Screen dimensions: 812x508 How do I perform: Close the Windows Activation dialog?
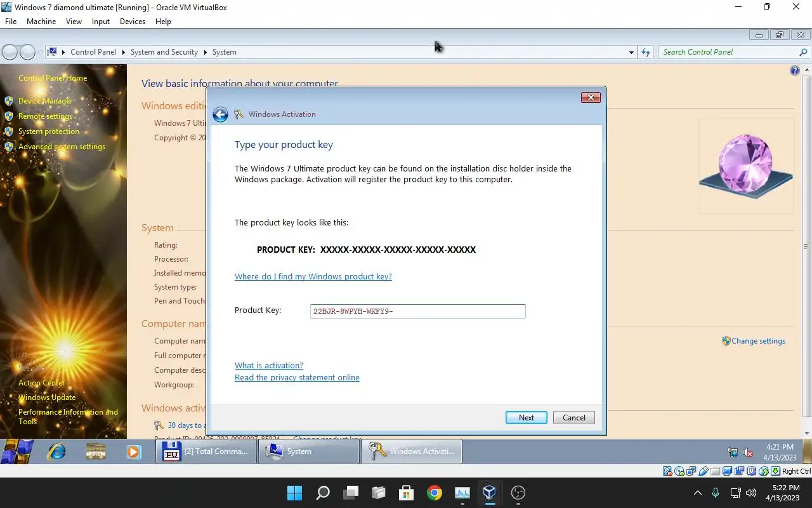pyautogui.click(x=591, y=97)
